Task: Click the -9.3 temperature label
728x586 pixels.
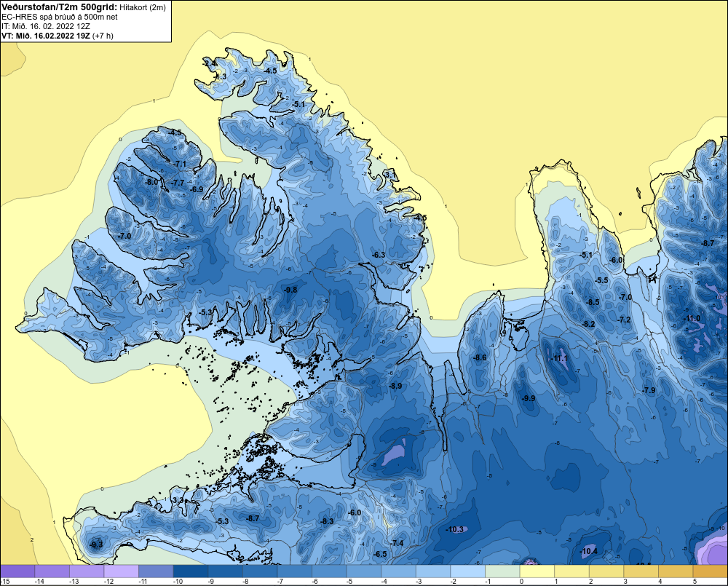Action: 96,545
